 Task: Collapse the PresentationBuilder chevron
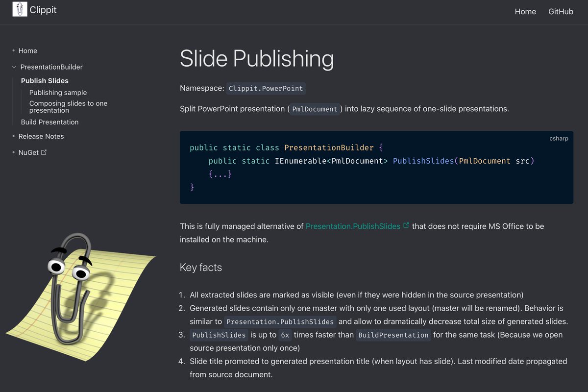[x=14, y=67]
